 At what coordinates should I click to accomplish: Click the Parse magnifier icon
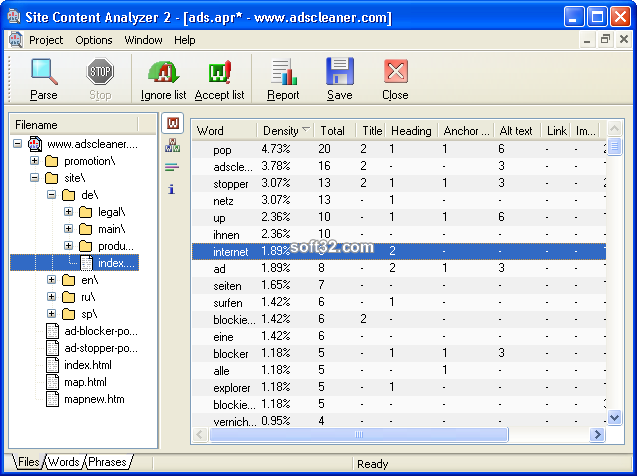pyautogui.click(x=44, y=71)
